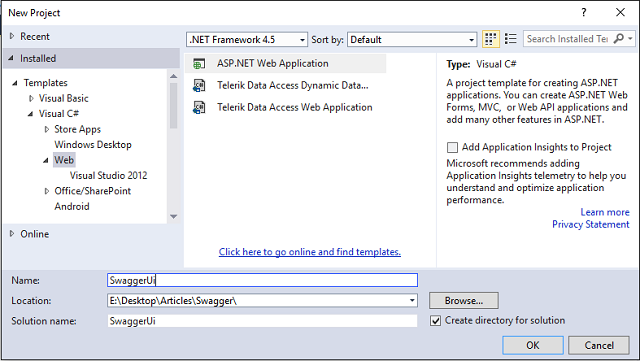Open the Privacy Statement link
Screen dimensions: 640x361
coord(591,224)
